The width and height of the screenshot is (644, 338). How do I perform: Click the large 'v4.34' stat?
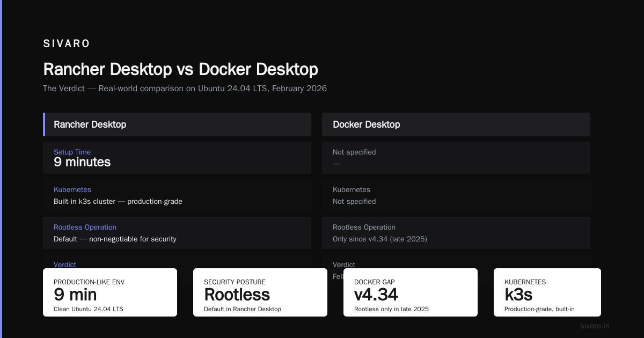376,295
